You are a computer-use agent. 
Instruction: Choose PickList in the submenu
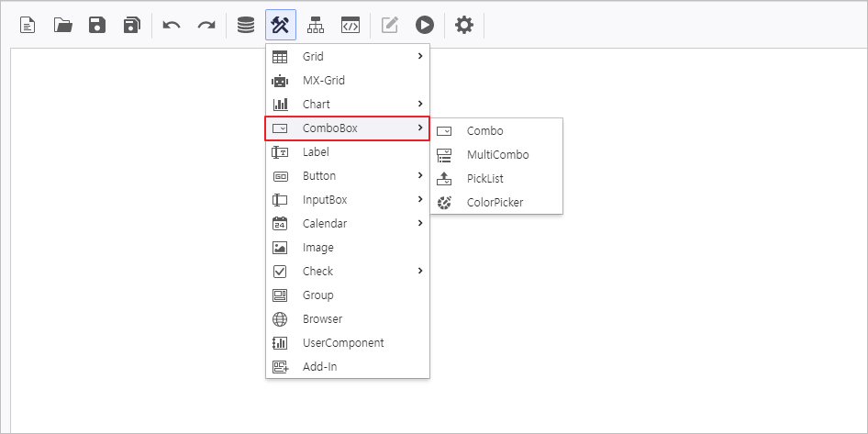(x=484, y=179)
